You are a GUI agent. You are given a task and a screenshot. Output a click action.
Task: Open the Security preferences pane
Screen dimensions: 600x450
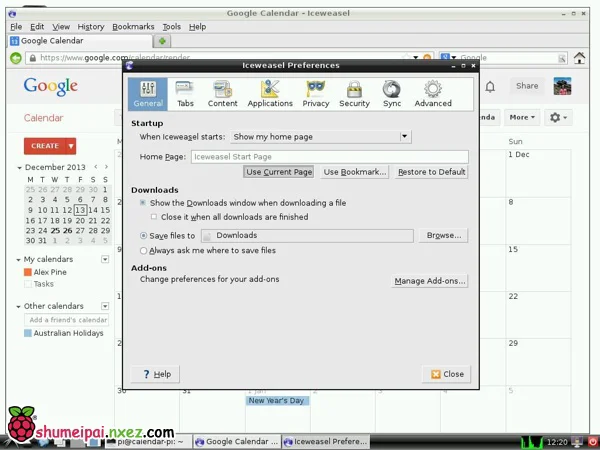point(354,94)
